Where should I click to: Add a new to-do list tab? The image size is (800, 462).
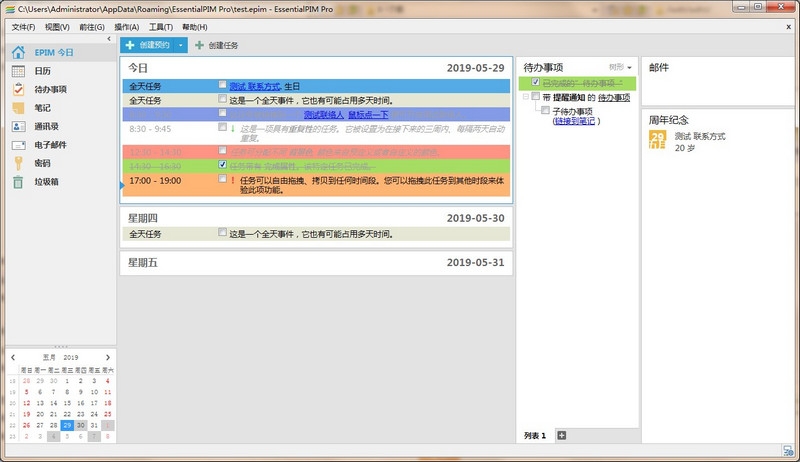[x=562, y=435]
